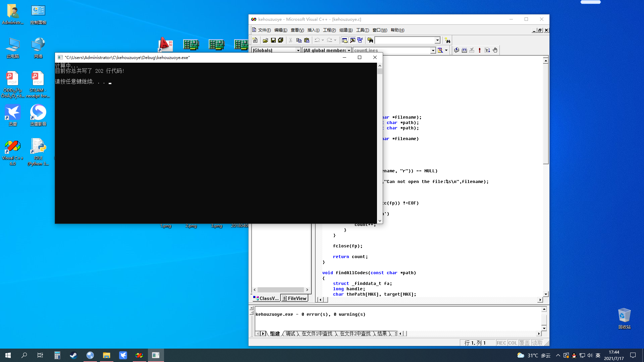The width and height of the screenshot is (644, 362).
Task: Open the 调试 output tab
Action: point(290,334)
